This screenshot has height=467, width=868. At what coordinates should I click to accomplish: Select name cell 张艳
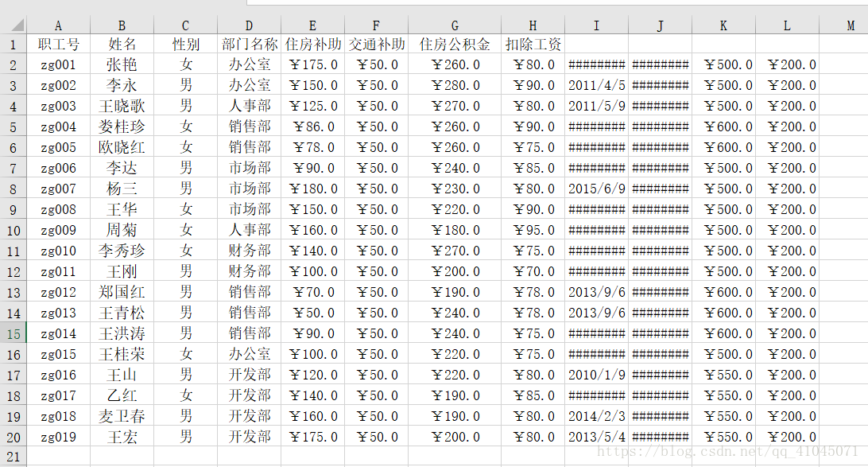(x=122, y=64)
